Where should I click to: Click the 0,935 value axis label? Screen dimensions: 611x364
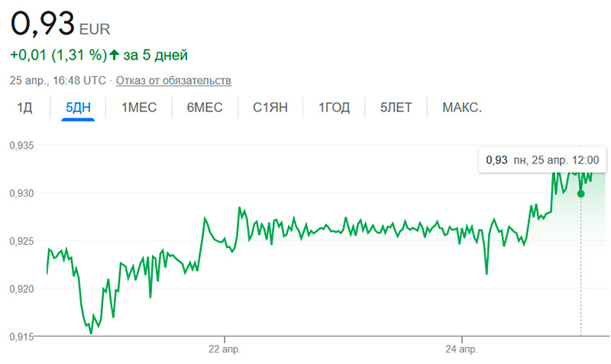point(20,145)
